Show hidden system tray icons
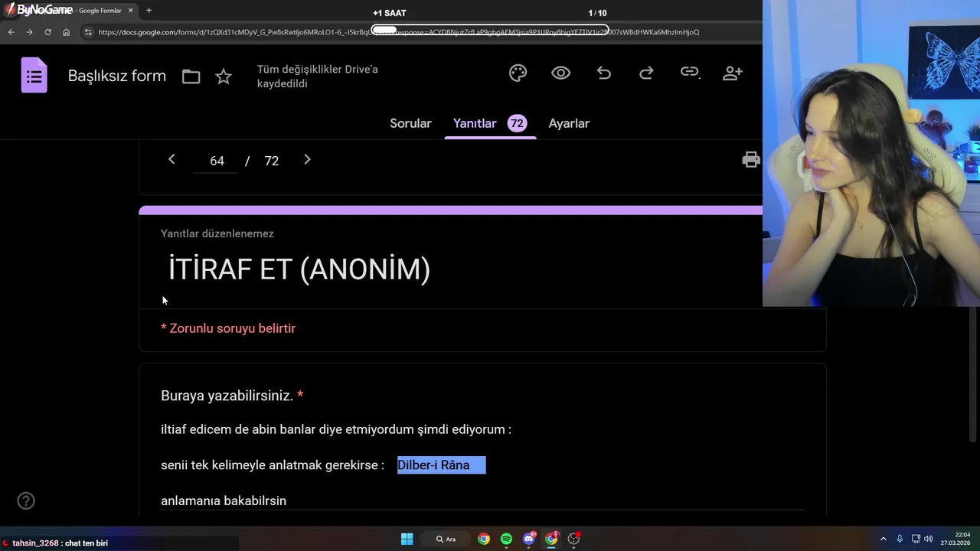The height and width of the screenshot is (551, 980). click(884, 539)
